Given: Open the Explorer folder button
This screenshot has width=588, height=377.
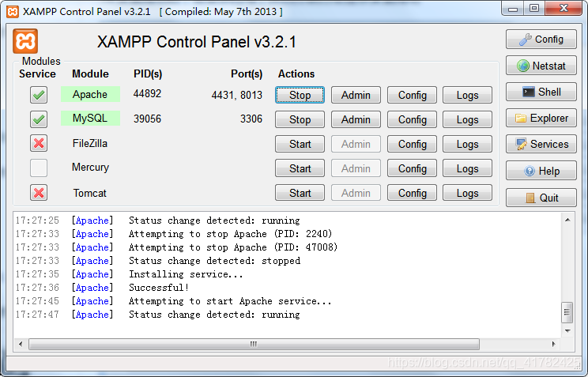Looking at the screenshot, I should [x=541, y=119].
